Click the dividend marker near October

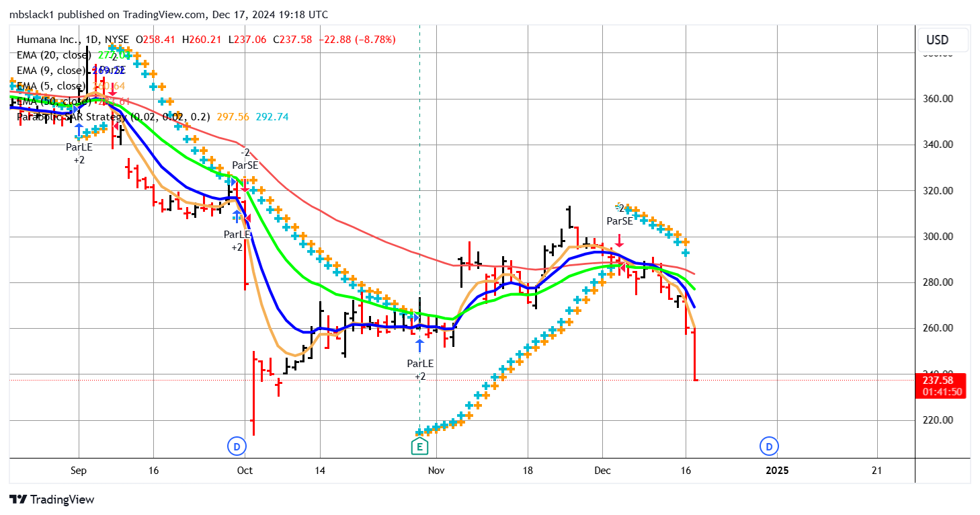pyautogui.click(x=236, y=445)
